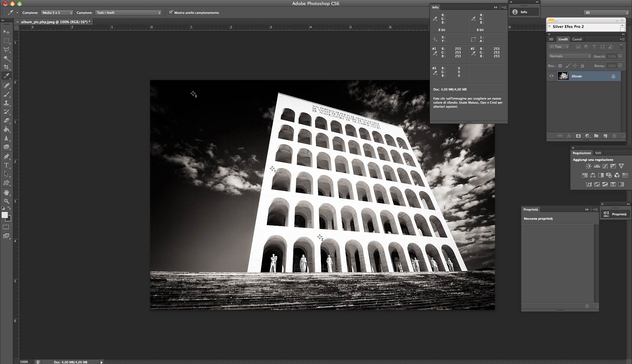Viewport: 632px width, 364px height.
Task: Add a Brightness/Contrast adjustment
Action: [589, 166]
